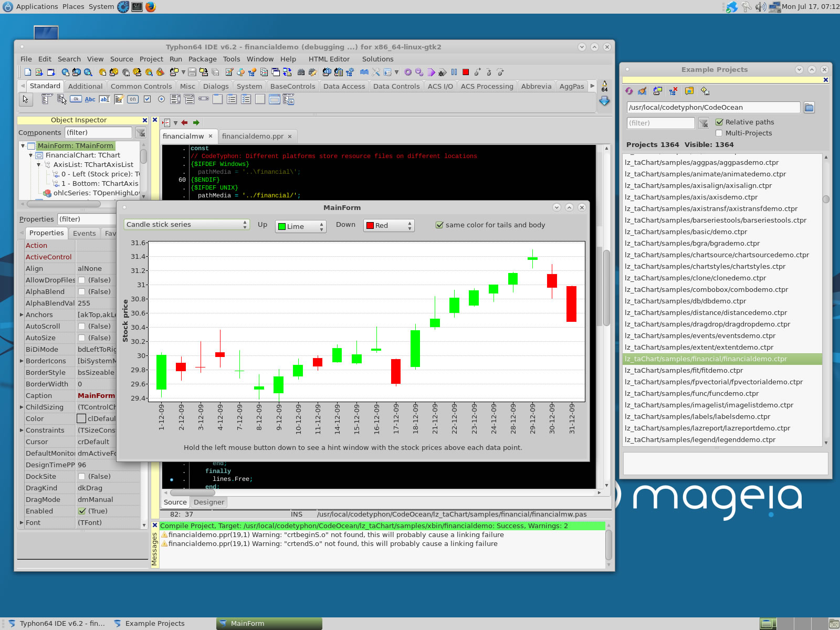The image size is (840, 630).
Task: Open the wrench-and-screwdriver tools icon
Action: (376, 72)
